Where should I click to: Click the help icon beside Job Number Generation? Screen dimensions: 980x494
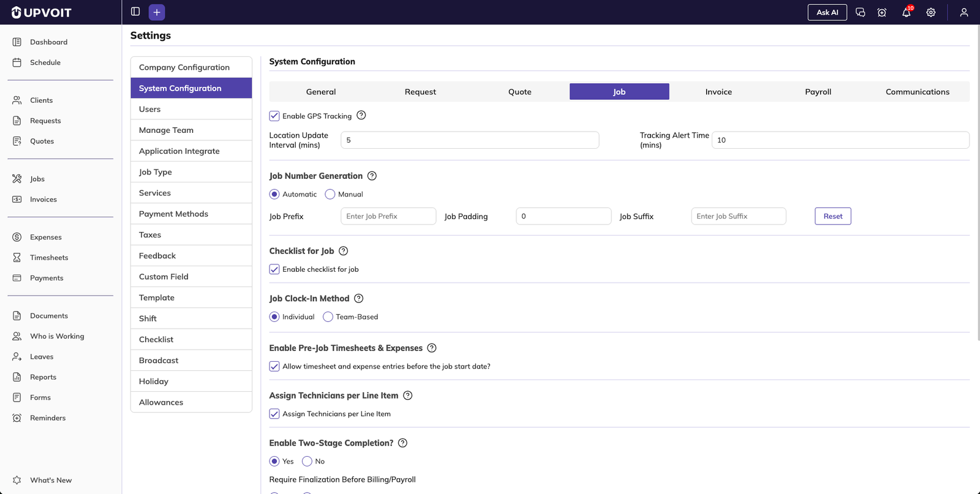coord(372,176)
